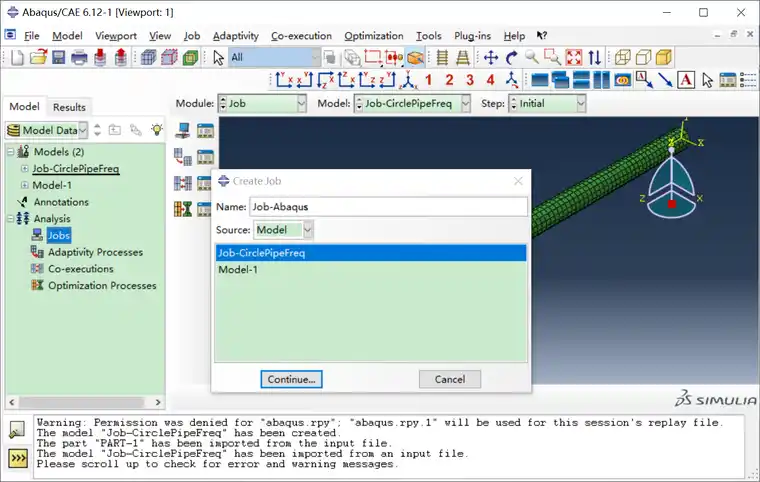Collapse the Analysis tree node

click(x=10, y=219)
